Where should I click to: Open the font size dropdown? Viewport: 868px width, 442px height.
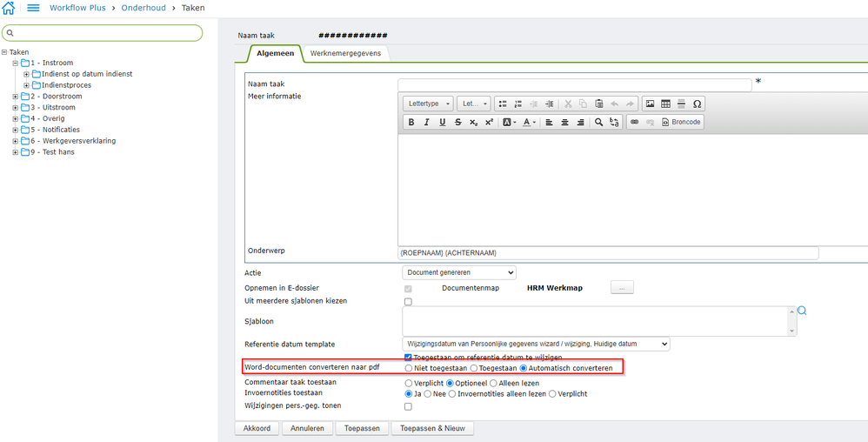(x=476, y=104)
